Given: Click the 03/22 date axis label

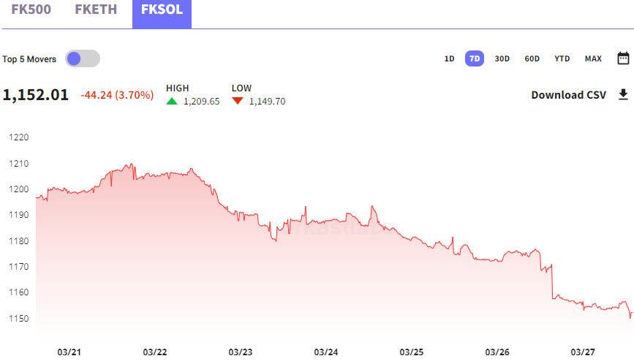Looking at the screenshot, I should click(x=155, y=352).
